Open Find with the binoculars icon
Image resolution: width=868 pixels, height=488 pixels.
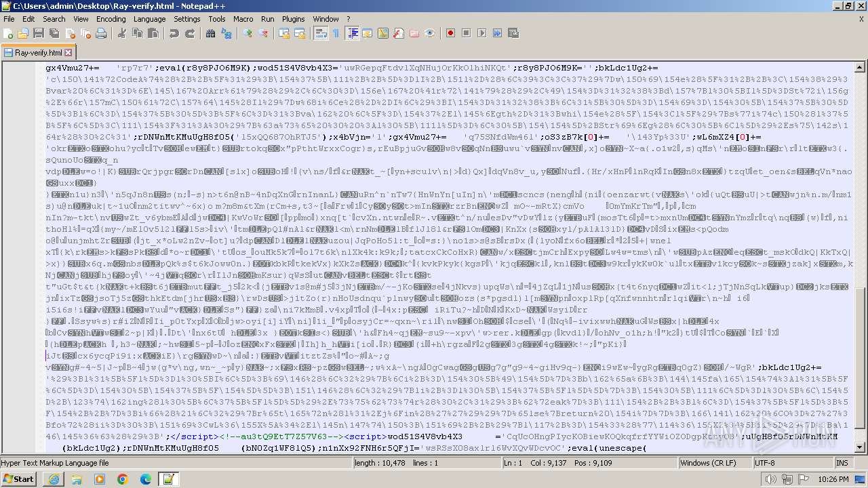[x=211, y=33]
